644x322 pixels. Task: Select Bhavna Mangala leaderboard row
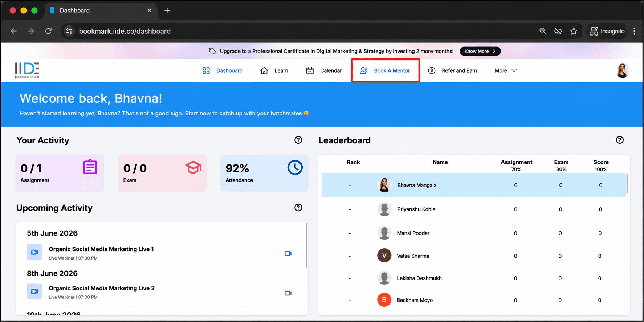click(474, 185)
